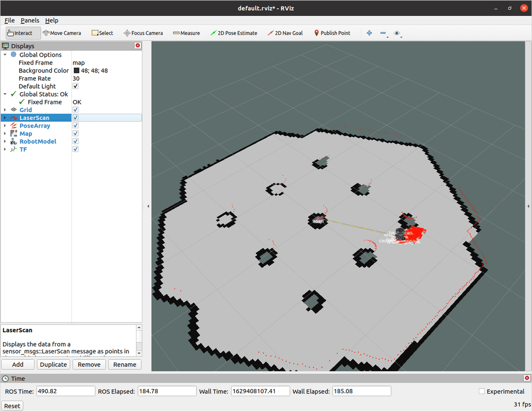Image resolution: width=532 pixels, height=412 pixels.
Task: Uncheck the PoseArray display
Action: (x=75, y=126)
